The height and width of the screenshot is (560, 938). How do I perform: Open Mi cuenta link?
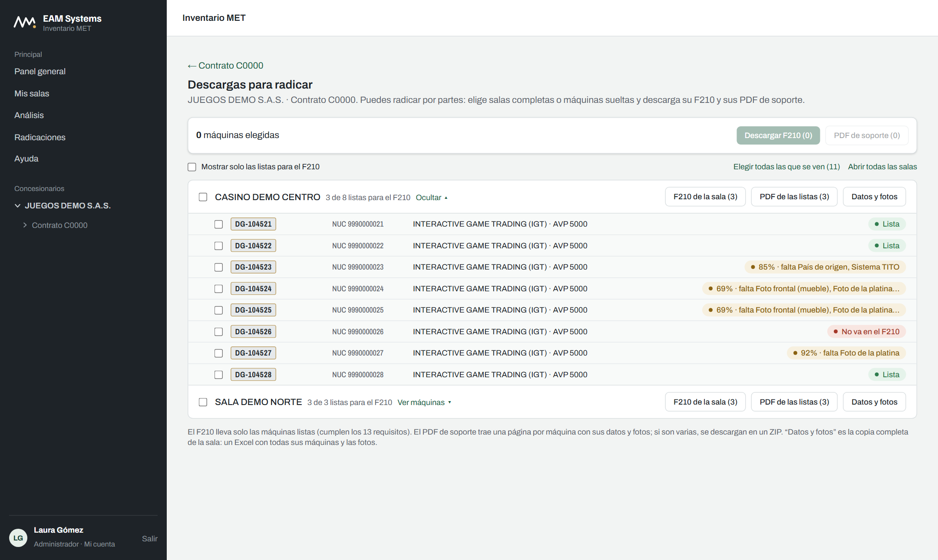click(x=99, y=544)
